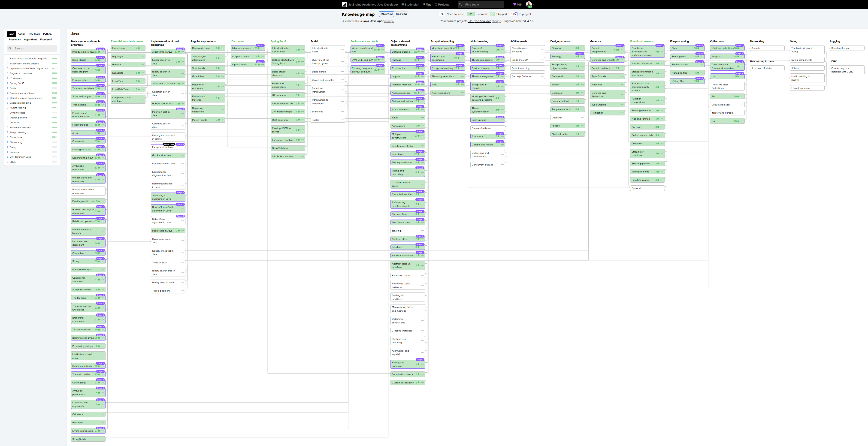The width and height of the screenshot is (868, 446).
Task: Open the Projects page
Action: pyautogui.click(x=442, y=4)
